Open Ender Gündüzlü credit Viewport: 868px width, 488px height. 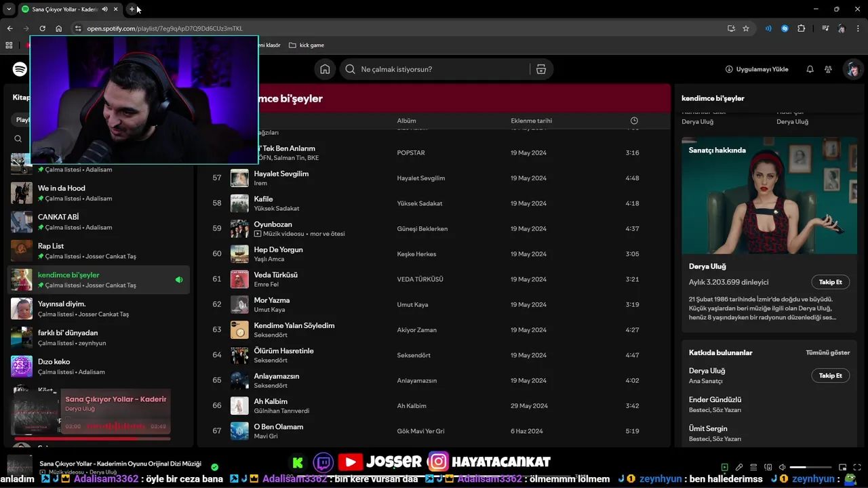coord(715,400)
